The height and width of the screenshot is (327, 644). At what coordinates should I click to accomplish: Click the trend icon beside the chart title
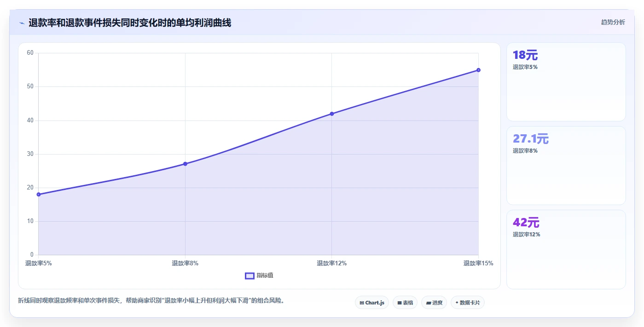pos(22,23)
